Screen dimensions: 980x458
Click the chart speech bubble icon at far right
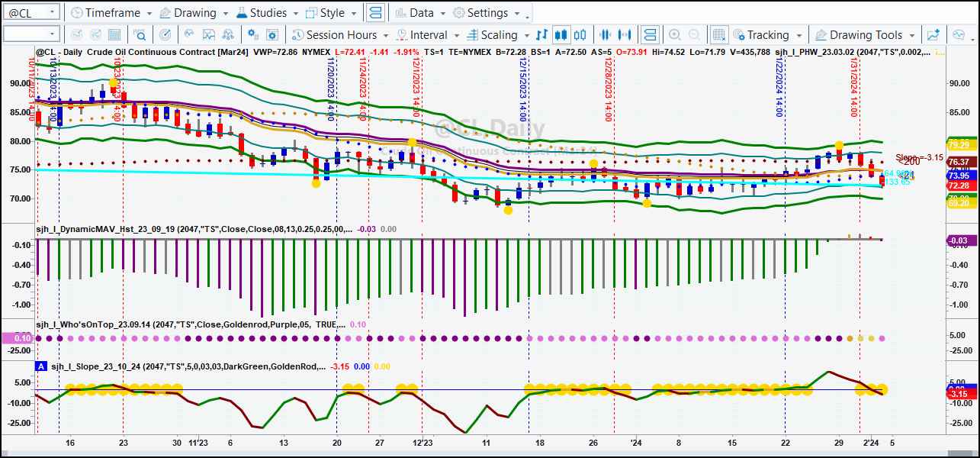957,34
